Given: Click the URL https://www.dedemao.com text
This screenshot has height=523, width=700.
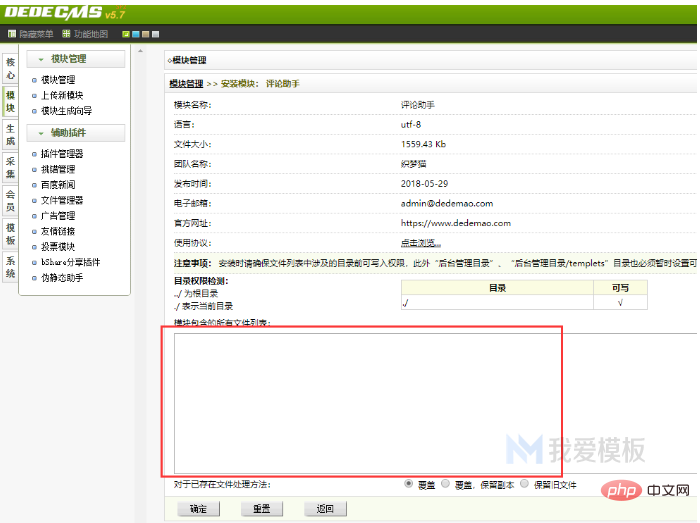Looking at the screenshot, I should click(456, 223).
